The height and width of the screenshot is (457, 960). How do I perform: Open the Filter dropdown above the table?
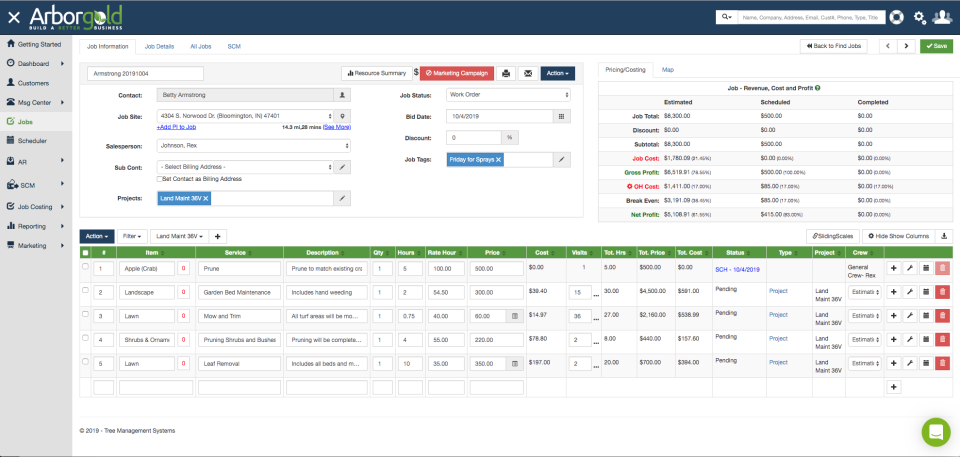click(132, 236)
